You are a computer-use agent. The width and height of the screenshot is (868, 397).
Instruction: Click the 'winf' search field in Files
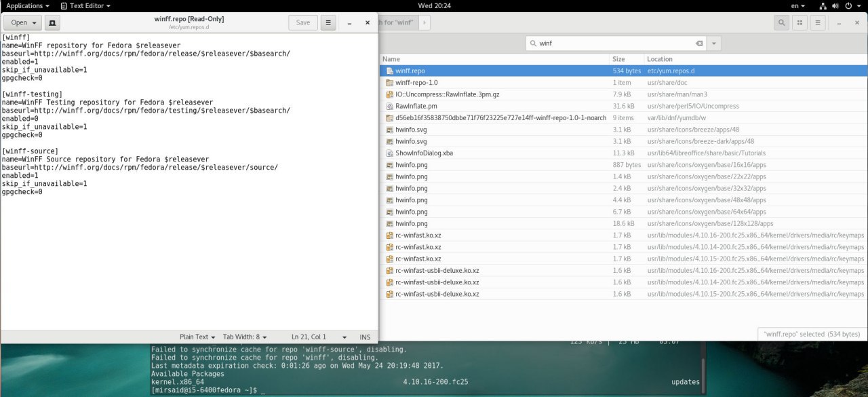pos(615,43)
